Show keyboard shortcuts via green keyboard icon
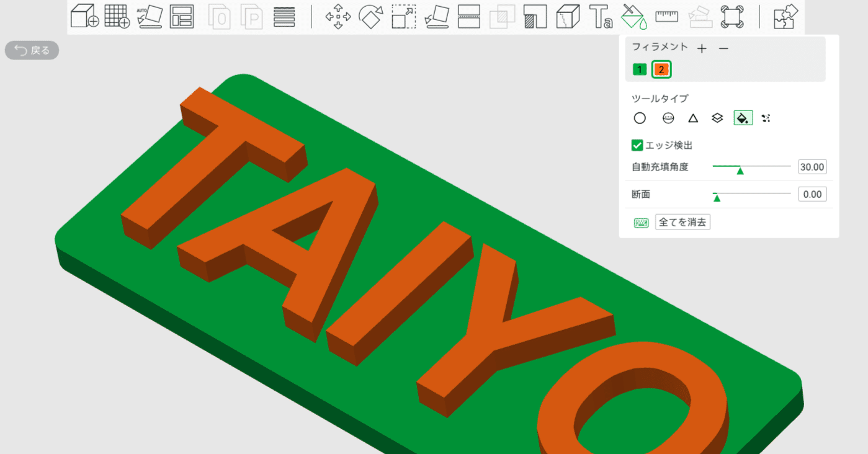Viewport: 868px width, 454px height. (641, 223)
